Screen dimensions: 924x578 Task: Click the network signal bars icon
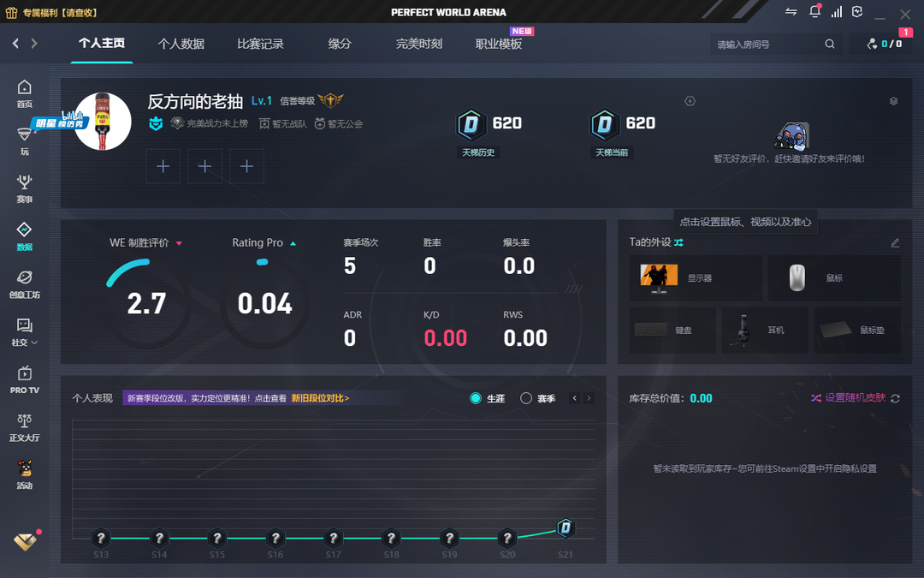[837, 12]
